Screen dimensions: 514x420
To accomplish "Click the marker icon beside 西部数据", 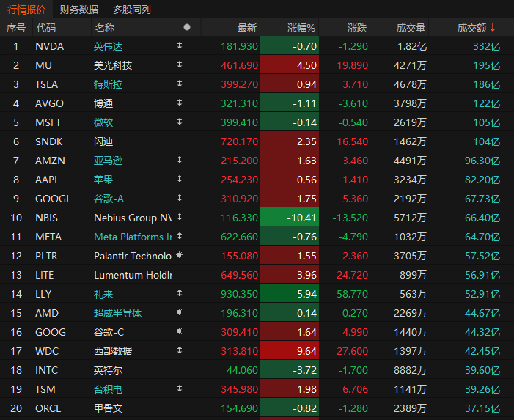I will click(x=180, y=351).
